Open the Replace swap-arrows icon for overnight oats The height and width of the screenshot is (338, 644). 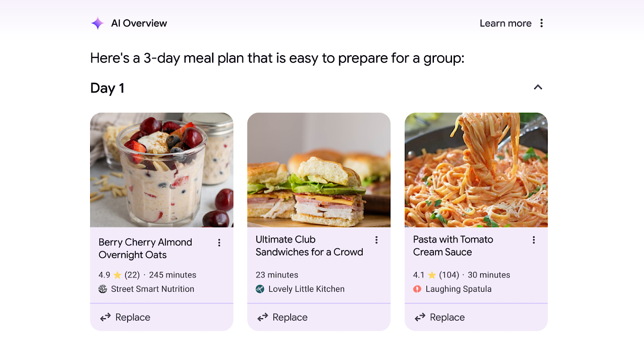click(105, 317)
